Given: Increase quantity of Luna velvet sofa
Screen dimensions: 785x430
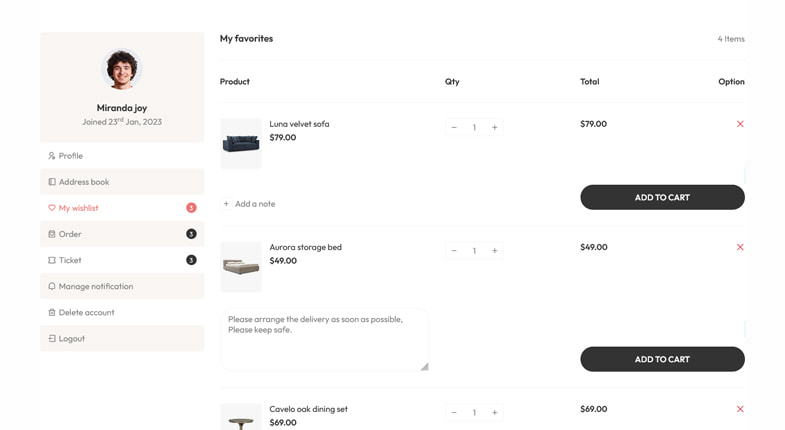Looking at the screenshot, I should [x=494, y=127].
